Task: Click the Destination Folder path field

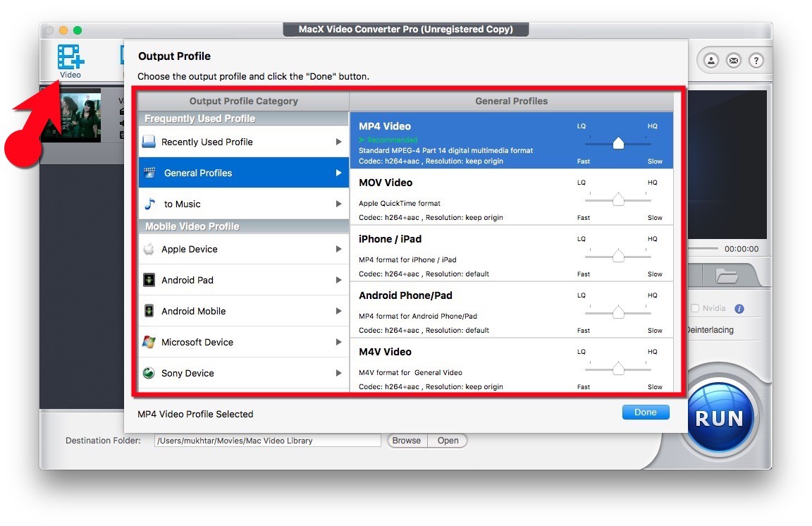Action: 268,441
